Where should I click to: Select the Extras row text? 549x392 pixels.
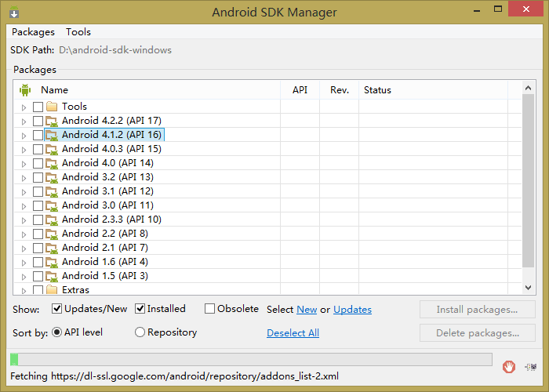click(x=75, y=290)
